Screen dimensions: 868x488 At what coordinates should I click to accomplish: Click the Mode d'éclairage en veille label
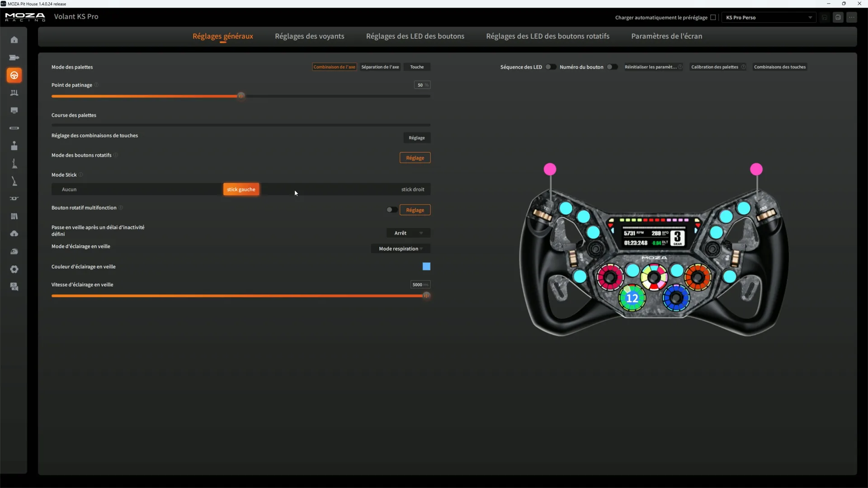pos(81,246)
